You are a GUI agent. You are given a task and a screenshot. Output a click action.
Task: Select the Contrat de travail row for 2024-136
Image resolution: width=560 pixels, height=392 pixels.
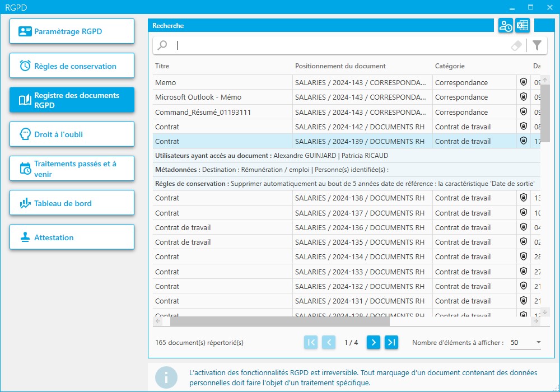pyautogui.click(x=347, y=227)
